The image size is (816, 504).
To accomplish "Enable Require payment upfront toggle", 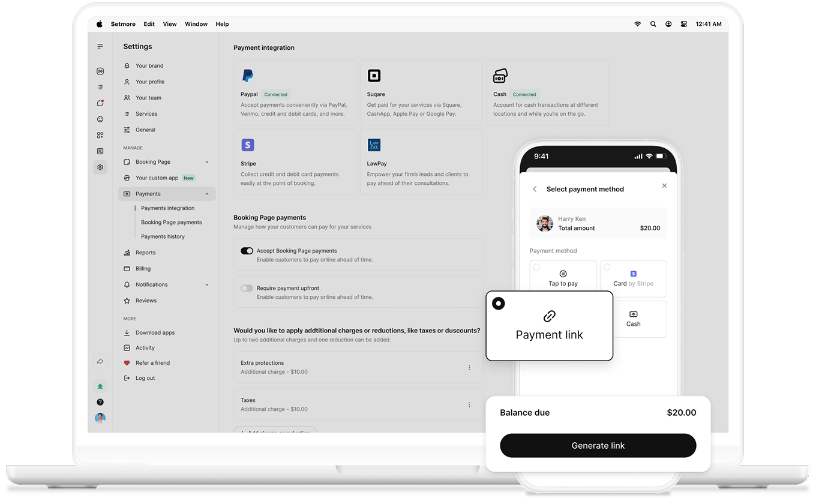I will point(247,288).
